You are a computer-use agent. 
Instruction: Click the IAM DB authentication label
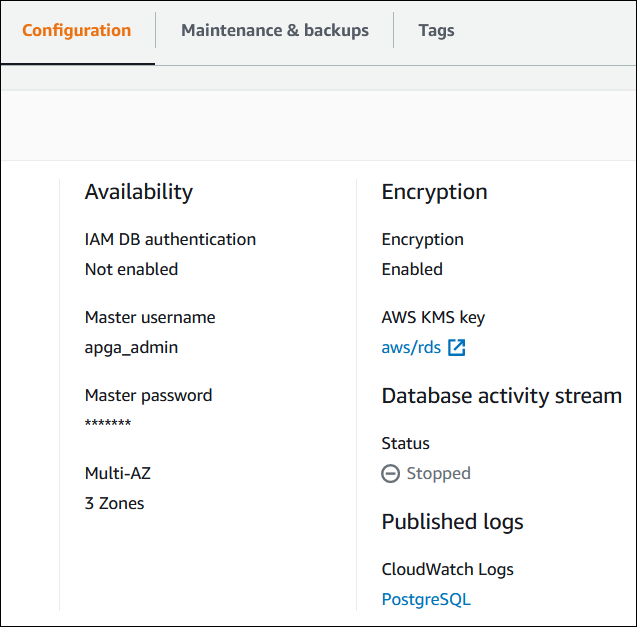(x=170, y=240)
